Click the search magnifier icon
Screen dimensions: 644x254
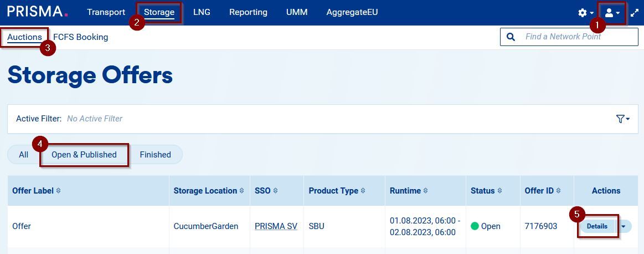[512, 37]
